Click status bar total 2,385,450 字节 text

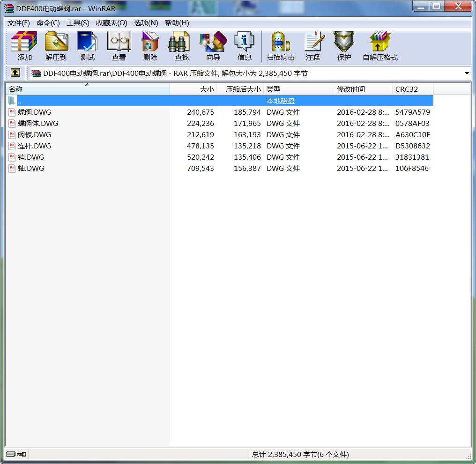pos(300,454)
